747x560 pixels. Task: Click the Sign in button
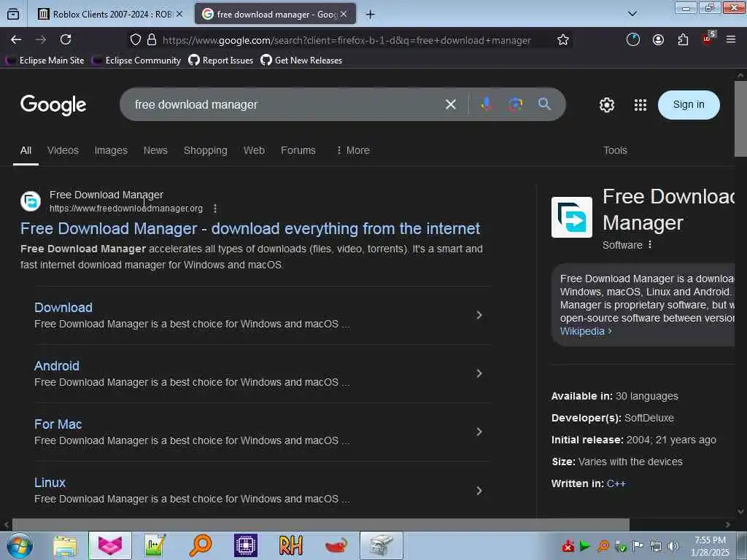pyautogui.click(x=689, y=105)
